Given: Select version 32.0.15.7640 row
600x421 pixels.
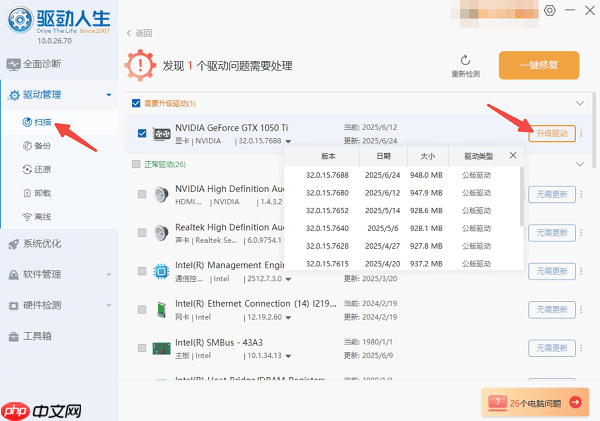Looking at the screenshot, I should click(402, 228).
